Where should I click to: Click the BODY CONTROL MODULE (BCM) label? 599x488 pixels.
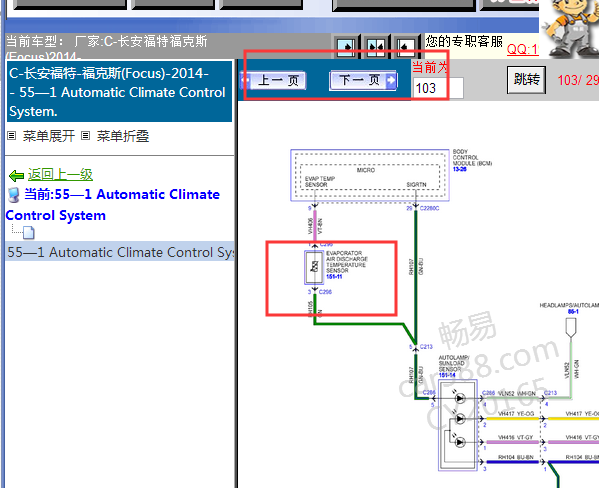pyautogui.click(x=472, y=157)
